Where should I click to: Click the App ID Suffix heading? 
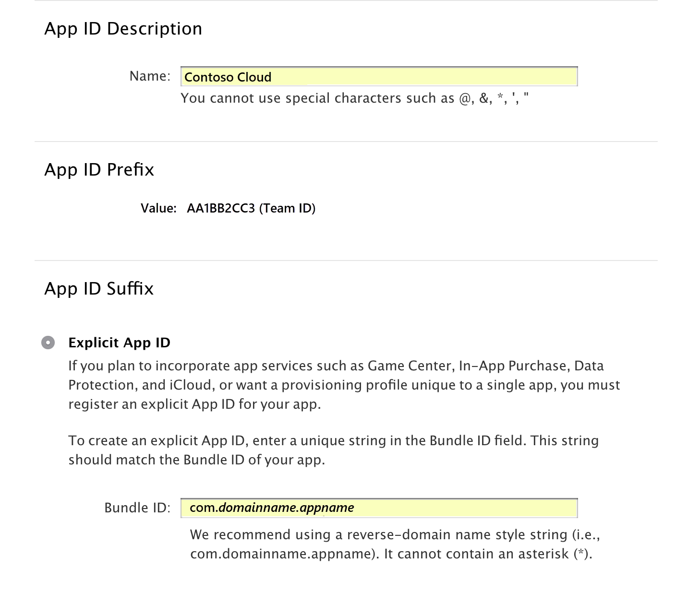(x=98, y=288)
